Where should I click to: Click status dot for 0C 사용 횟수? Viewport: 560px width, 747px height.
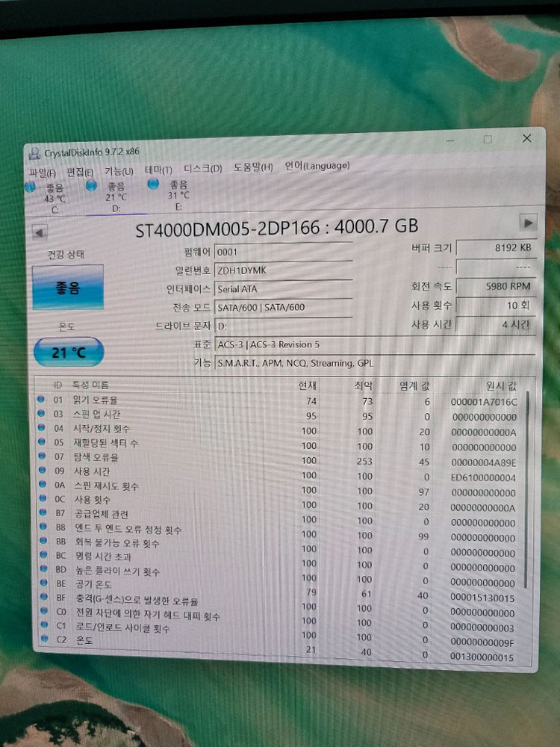coord(43,498)
